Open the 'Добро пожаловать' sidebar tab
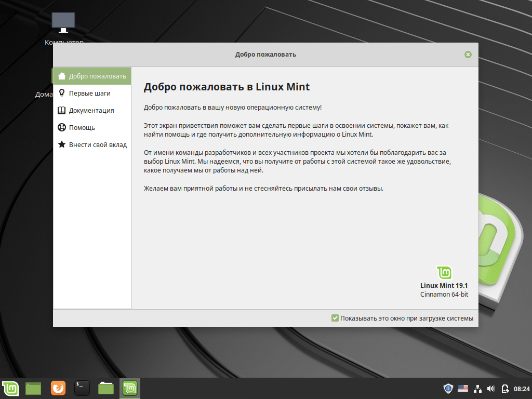532x399 pixels. (x=91, y=76)
